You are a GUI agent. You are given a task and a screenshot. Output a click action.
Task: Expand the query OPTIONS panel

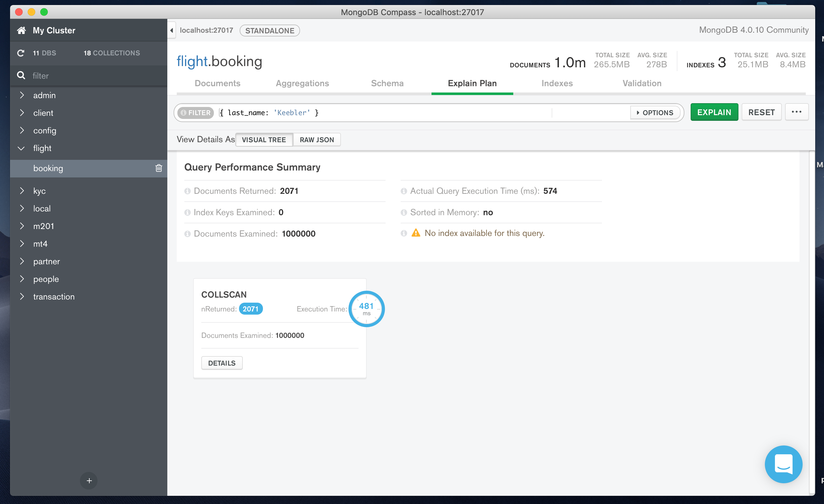(x=654, y=112)
